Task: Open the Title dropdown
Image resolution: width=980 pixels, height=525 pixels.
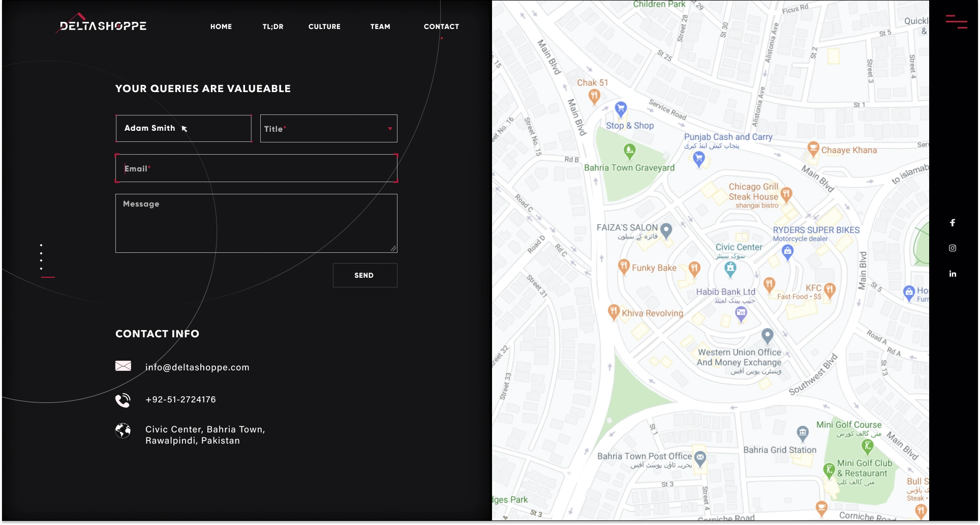Action: [328, 128]
